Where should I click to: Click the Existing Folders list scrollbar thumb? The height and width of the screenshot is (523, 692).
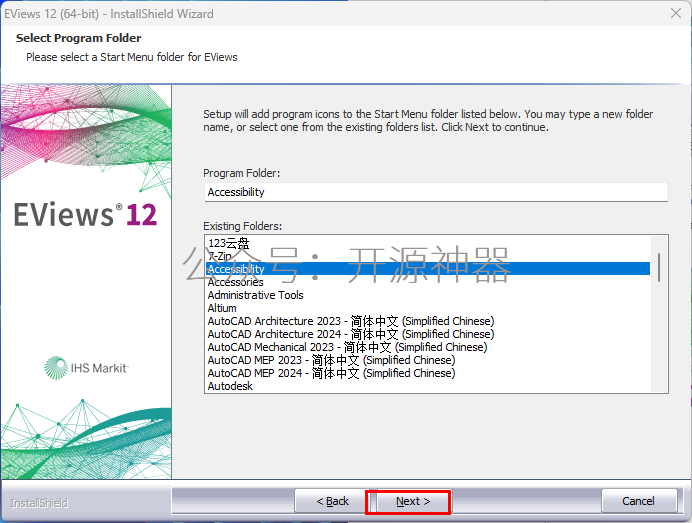tap(659, 267)
